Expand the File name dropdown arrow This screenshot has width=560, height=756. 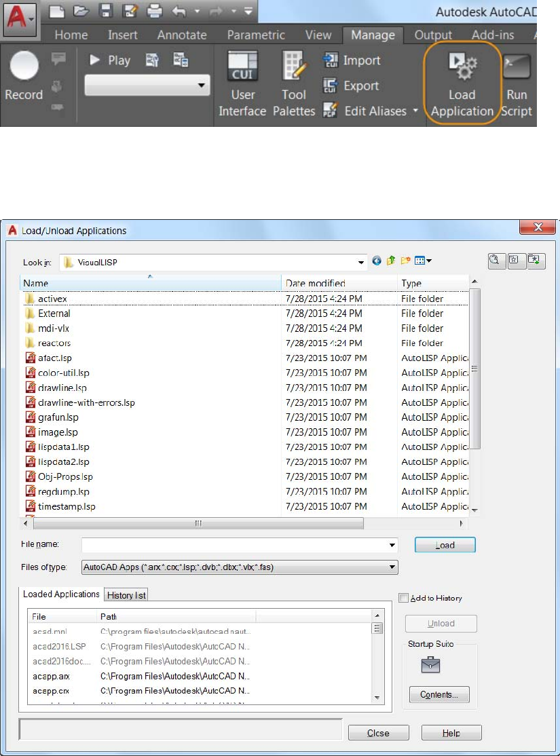click(392, 546)
